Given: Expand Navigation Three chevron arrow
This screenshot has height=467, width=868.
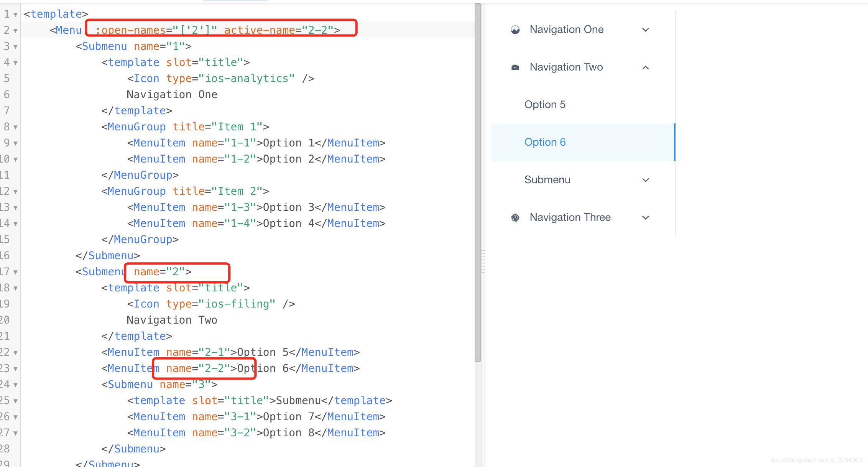Looking at the screenshot, I should point(646,218).
